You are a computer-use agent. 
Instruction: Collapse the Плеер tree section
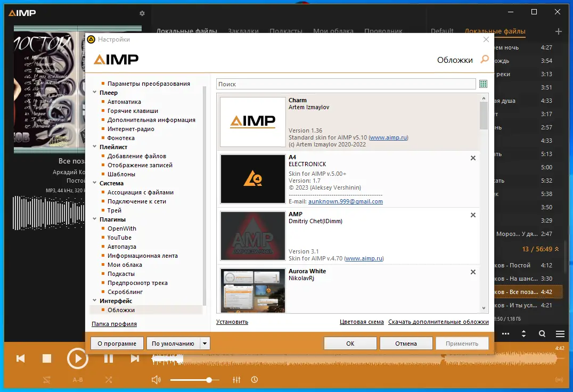pos(95,93)
